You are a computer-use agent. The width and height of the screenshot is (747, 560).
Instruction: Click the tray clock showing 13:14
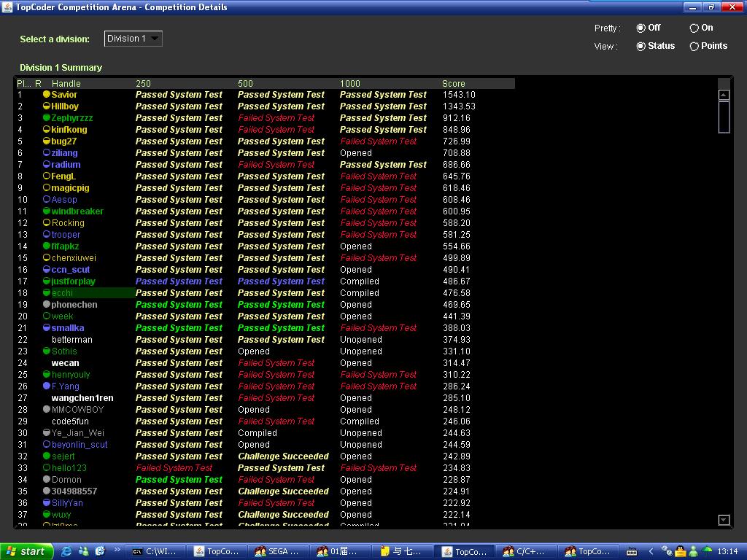coord(727,551)
